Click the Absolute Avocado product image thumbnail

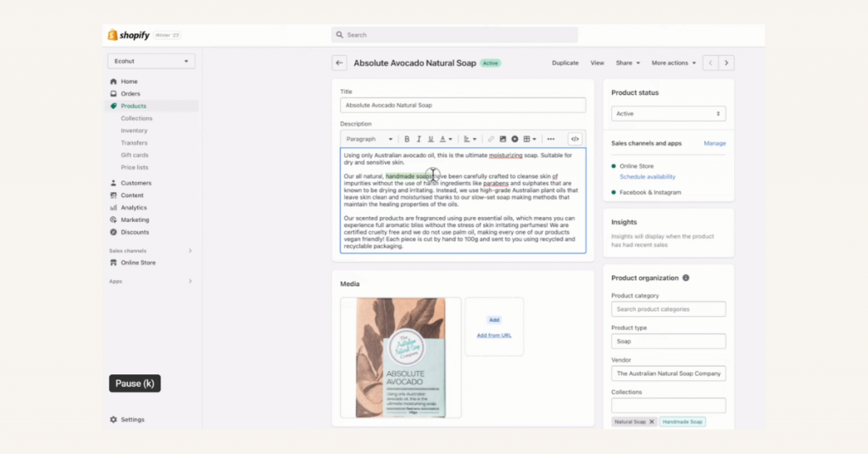pos(401,357)
